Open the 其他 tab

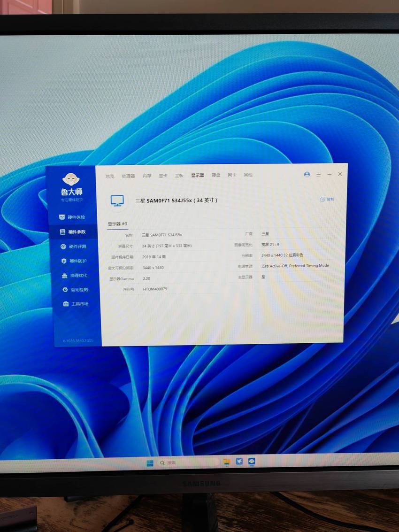tap(248, 175)
